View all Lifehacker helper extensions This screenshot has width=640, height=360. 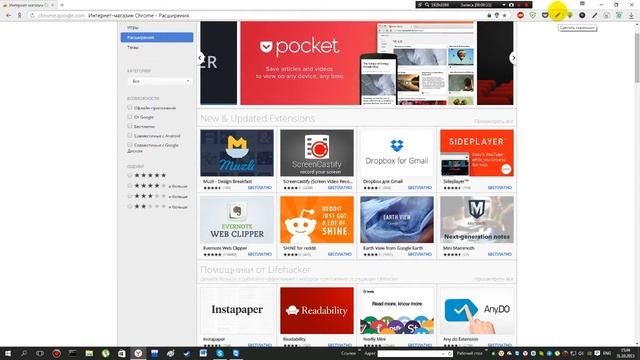click(x=493, y=279)
